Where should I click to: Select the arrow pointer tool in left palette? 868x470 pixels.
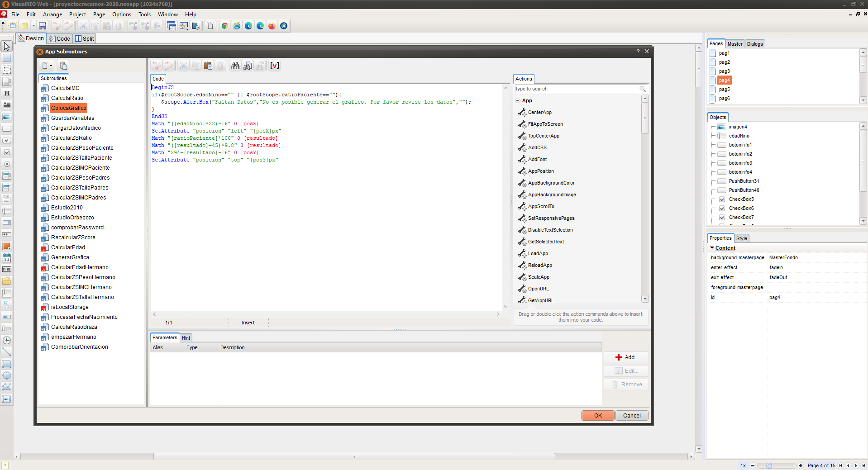coord(7,46)
